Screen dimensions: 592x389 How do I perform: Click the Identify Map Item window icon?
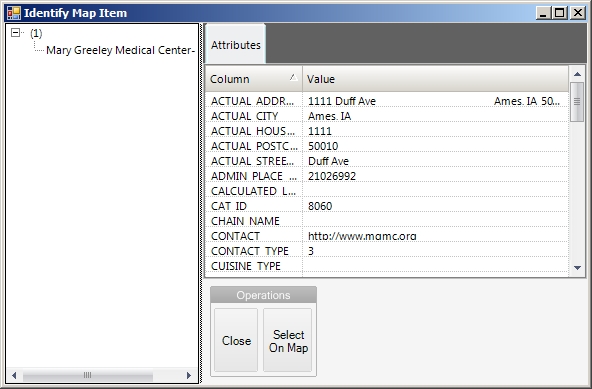pos(14,13)
